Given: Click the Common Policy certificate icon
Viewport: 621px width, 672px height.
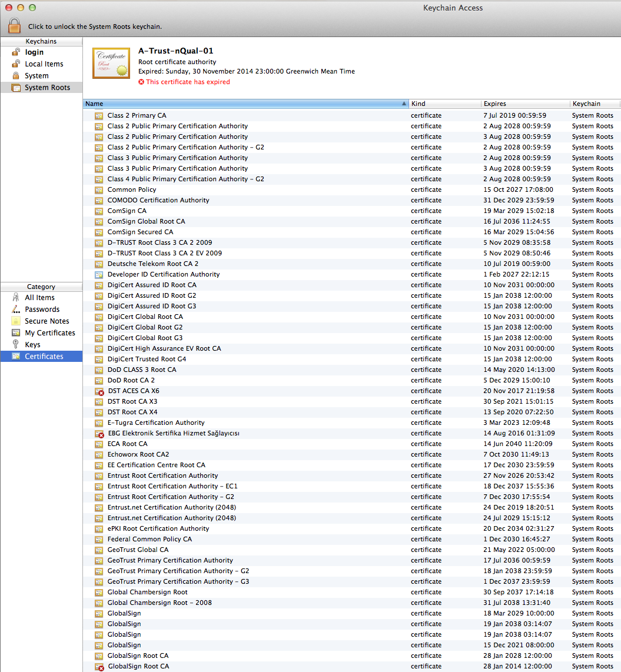Looking at the screenshot, I should point(98,190).
